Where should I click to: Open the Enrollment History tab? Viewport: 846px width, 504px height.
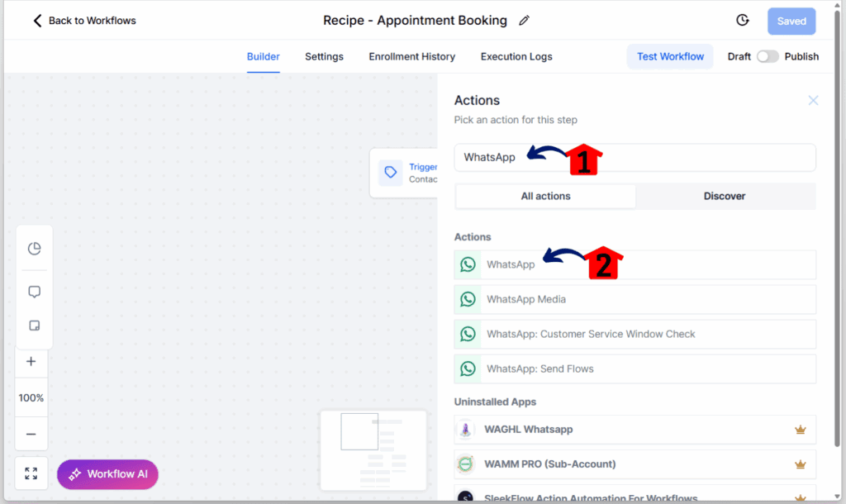click(412, 57)
